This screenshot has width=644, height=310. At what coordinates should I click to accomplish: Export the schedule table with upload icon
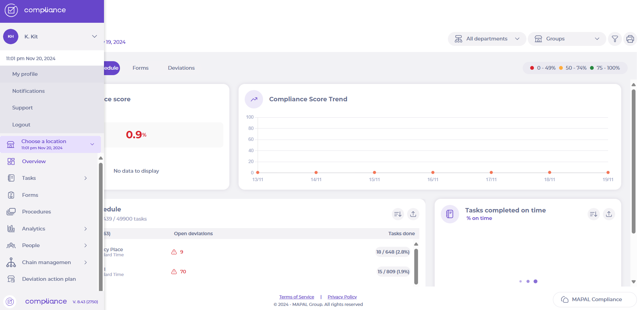tap(413, 214)
